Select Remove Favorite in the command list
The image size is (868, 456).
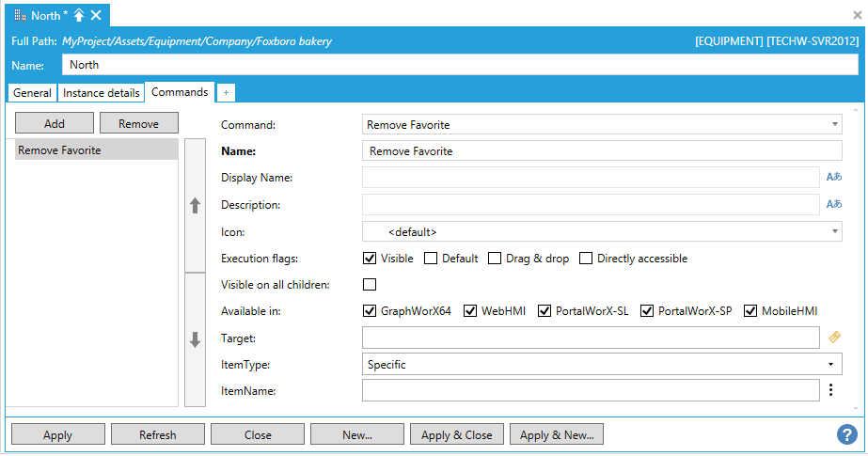coord(96,150)
